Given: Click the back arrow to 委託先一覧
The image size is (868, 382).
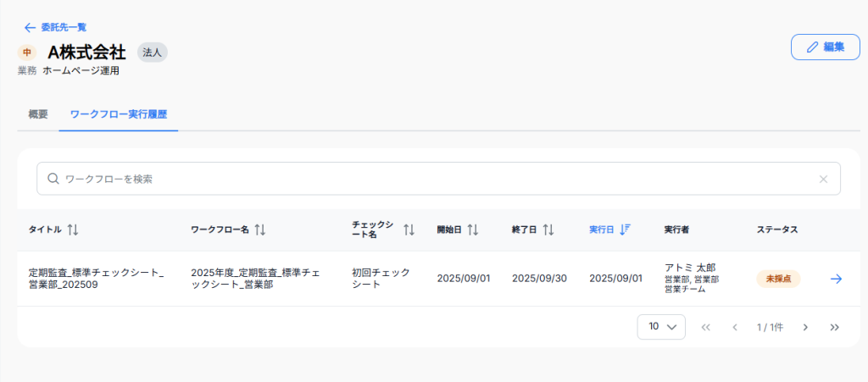Looking at the screenshot, I should [x=31, y=27].
